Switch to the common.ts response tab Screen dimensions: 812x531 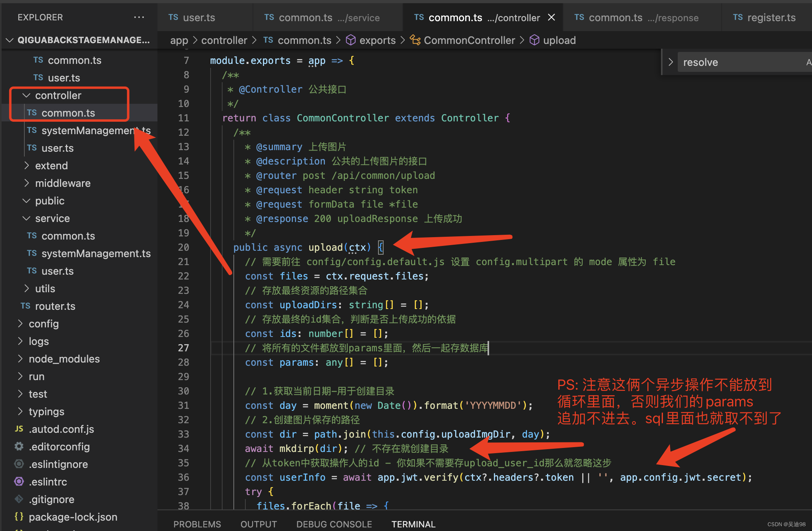tap(642, 18)
